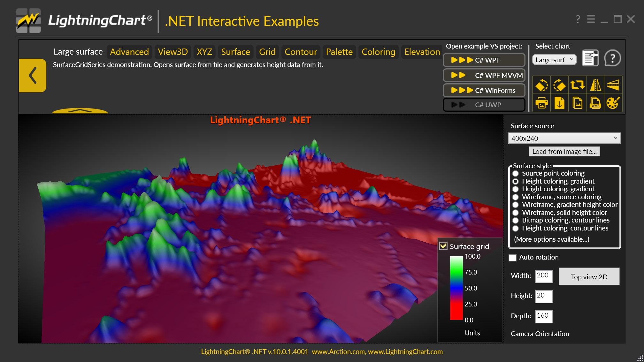Click the help question mark icon

[613, 58]
